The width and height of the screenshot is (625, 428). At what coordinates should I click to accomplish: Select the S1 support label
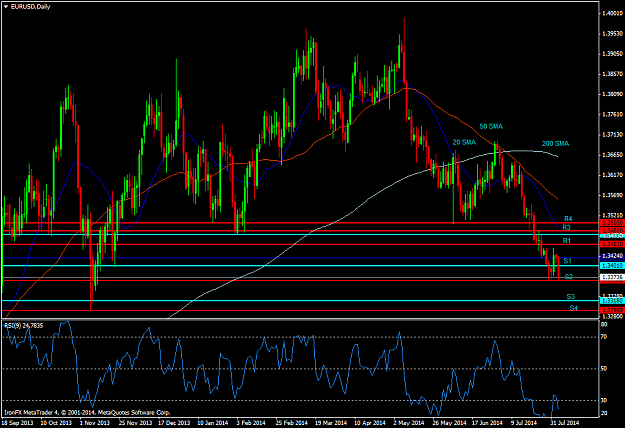tap(568, 261)
